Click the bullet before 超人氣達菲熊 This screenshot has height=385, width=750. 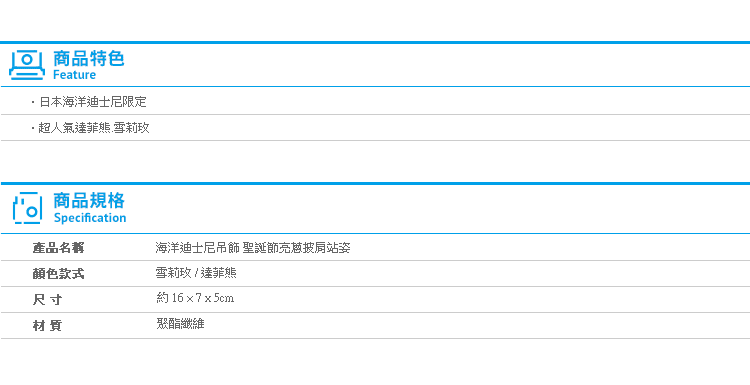click(x=33, y=128)
